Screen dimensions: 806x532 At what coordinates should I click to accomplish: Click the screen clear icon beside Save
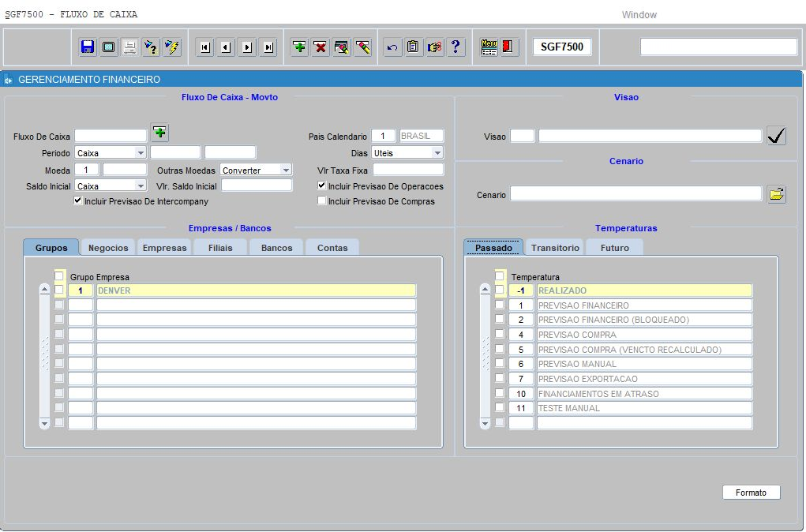(x=108, y=47)
